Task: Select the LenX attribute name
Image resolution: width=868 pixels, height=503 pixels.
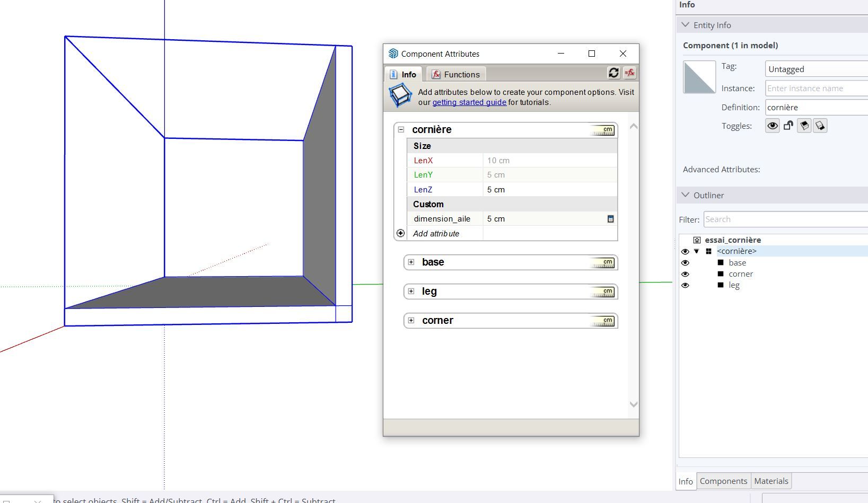Action: click(423, 161)
